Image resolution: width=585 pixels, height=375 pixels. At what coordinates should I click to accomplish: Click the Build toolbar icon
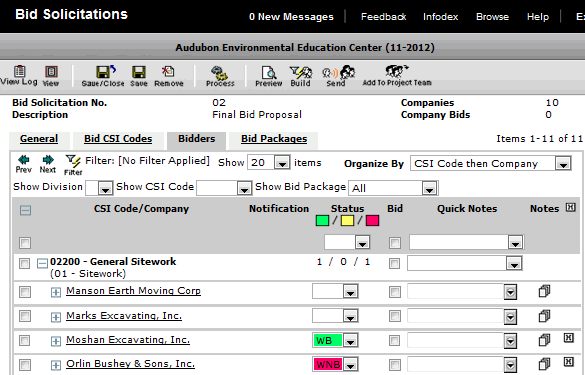tap(301, 76)
